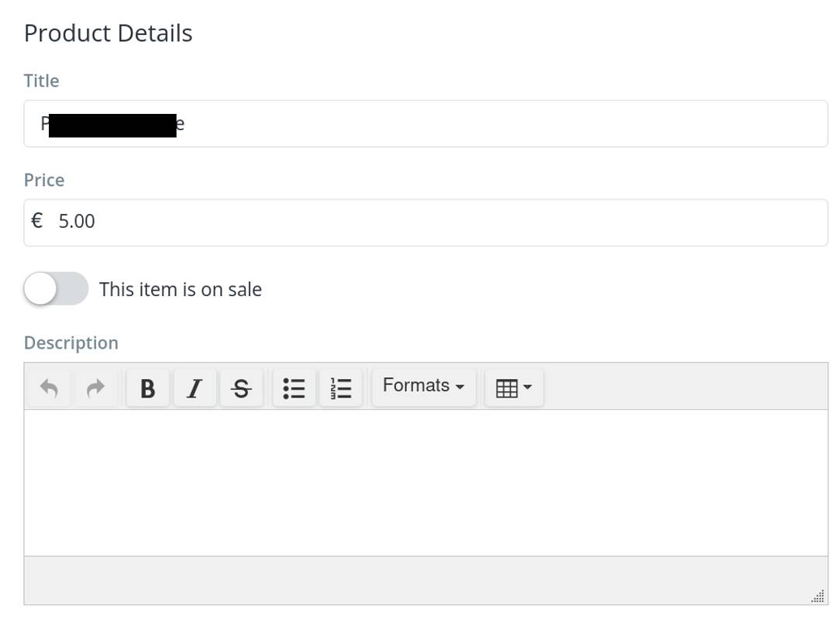Click inside the Description text area
Image resolution: width=840 pixels, height=620 pixels.
pyautogui.click(x=425, y=482)
